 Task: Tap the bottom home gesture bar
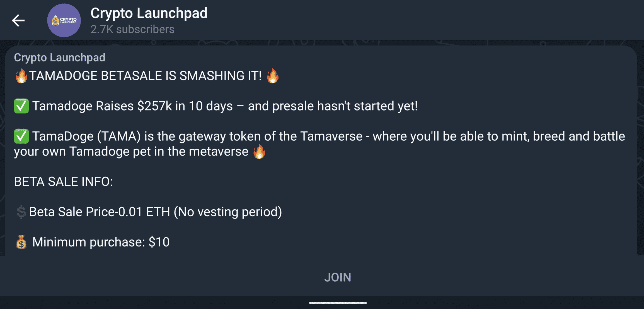point(338,303)
